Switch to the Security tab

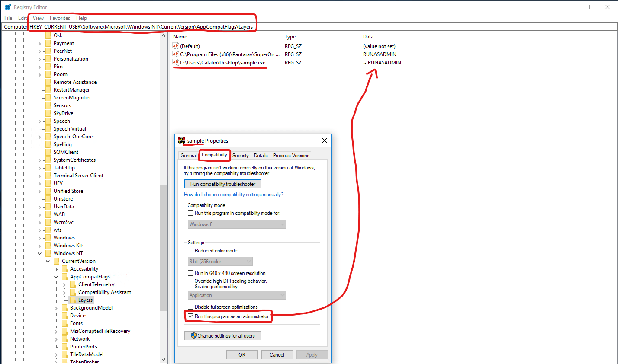click(x=241, y=155)
